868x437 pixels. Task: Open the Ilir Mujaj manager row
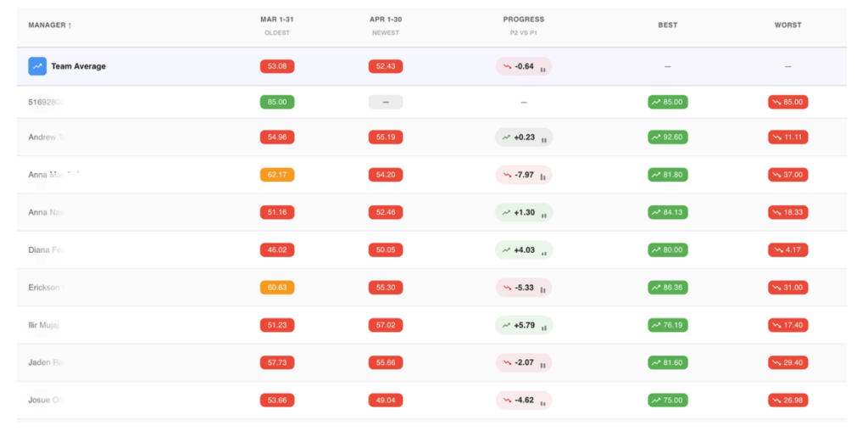(431, 325)
